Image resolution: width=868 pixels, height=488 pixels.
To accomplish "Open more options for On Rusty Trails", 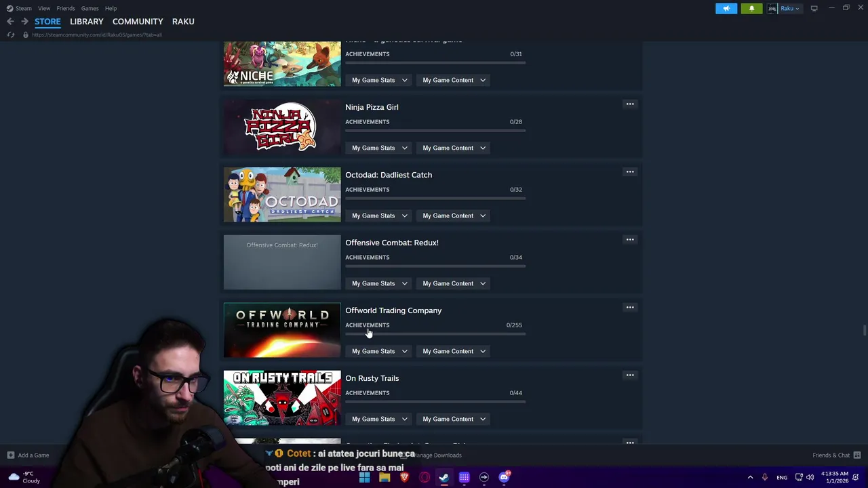I will tap(630, 375).
